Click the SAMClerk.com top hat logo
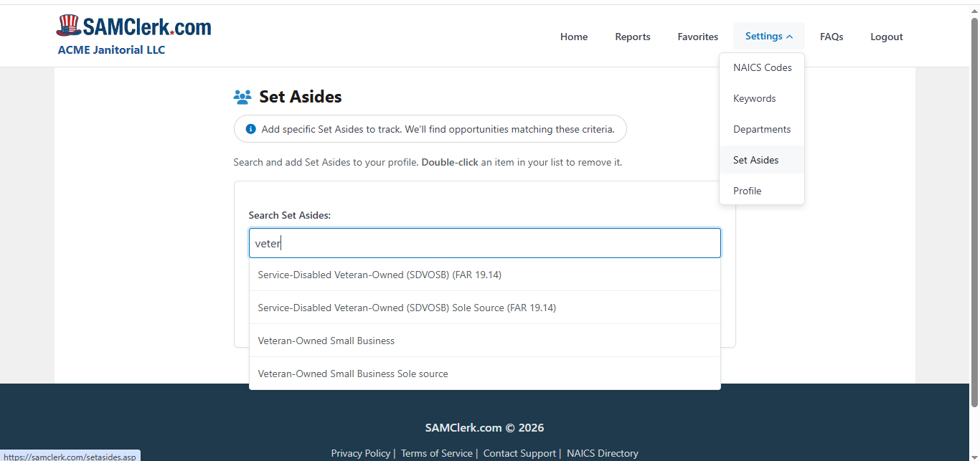Screen dimensions: 980x461 69,24
